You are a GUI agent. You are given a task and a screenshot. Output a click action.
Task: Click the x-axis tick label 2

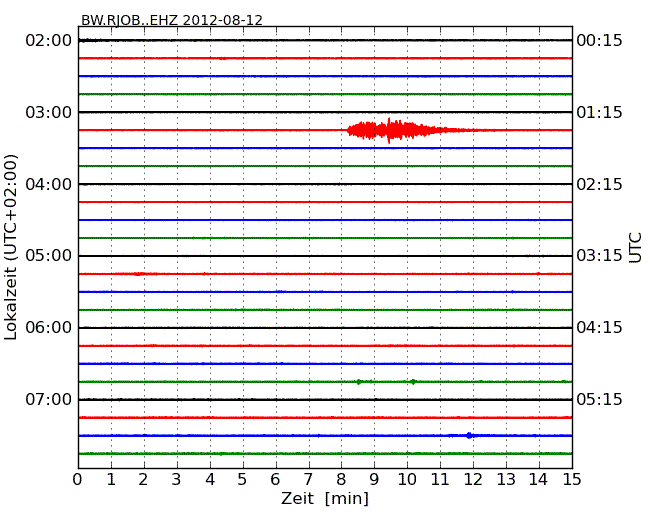click(x=143, y=479)
